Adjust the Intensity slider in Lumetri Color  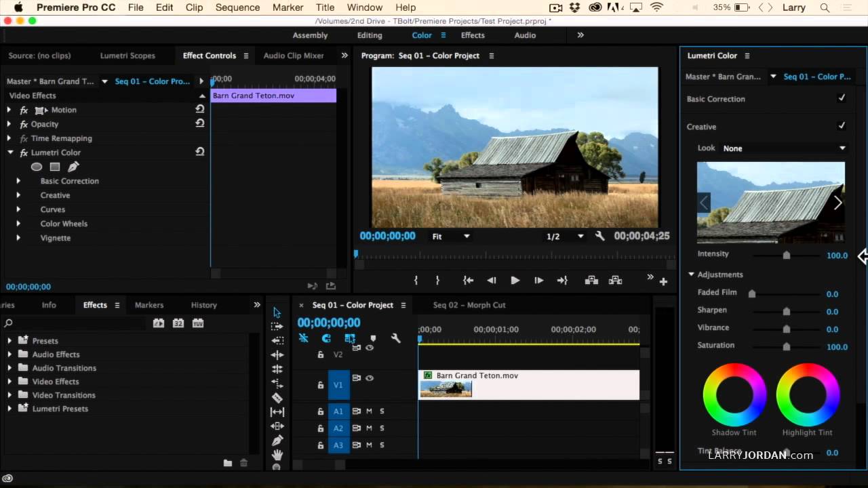coord(787,256)
